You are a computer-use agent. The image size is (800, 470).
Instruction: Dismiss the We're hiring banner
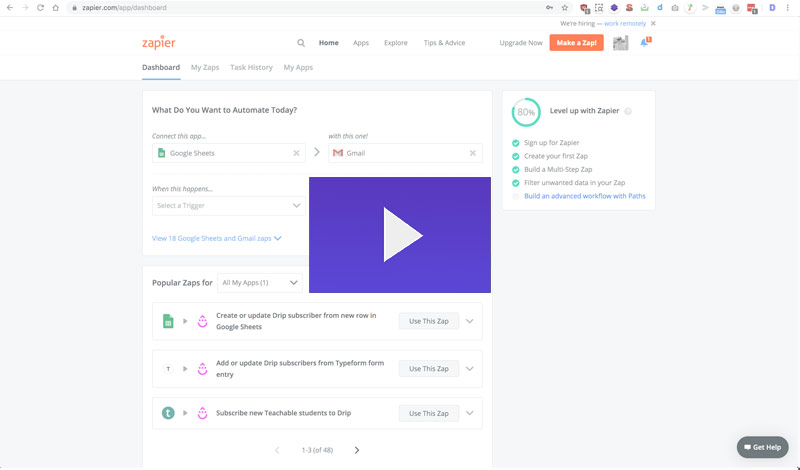tap(653, 23)
